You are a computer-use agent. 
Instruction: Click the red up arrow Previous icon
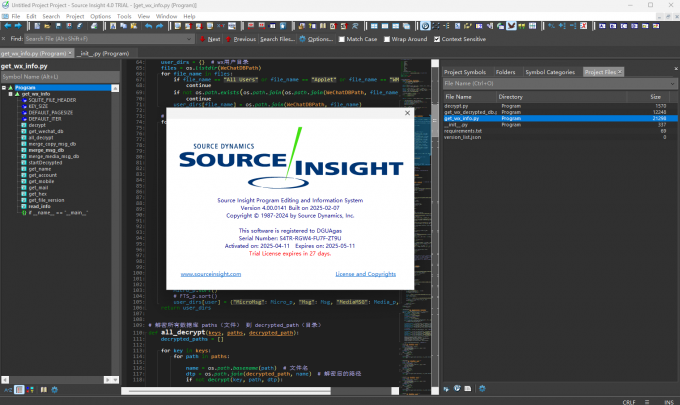(229, 39)
